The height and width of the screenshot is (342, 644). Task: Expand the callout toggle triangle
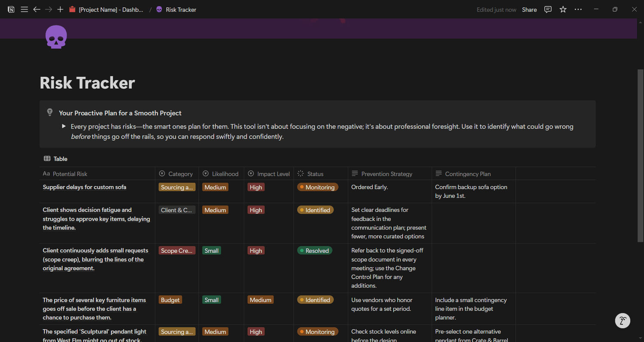point(64,127)
